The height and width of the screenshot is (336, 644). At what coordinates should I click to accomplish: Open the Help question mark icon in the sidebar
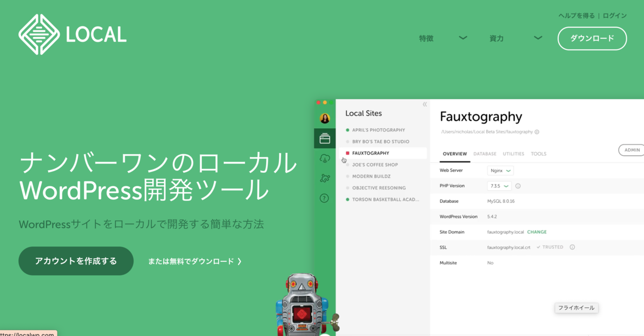[x=325, y=198]
